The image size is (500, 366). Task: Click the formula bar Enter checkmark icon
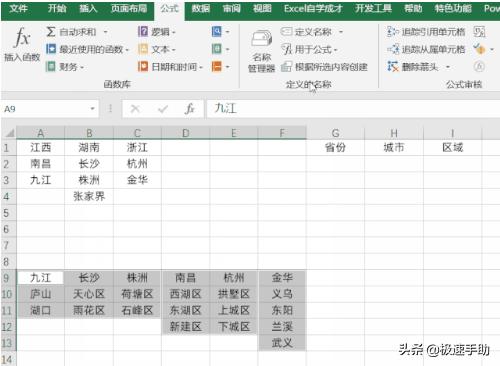pos(163,109)
